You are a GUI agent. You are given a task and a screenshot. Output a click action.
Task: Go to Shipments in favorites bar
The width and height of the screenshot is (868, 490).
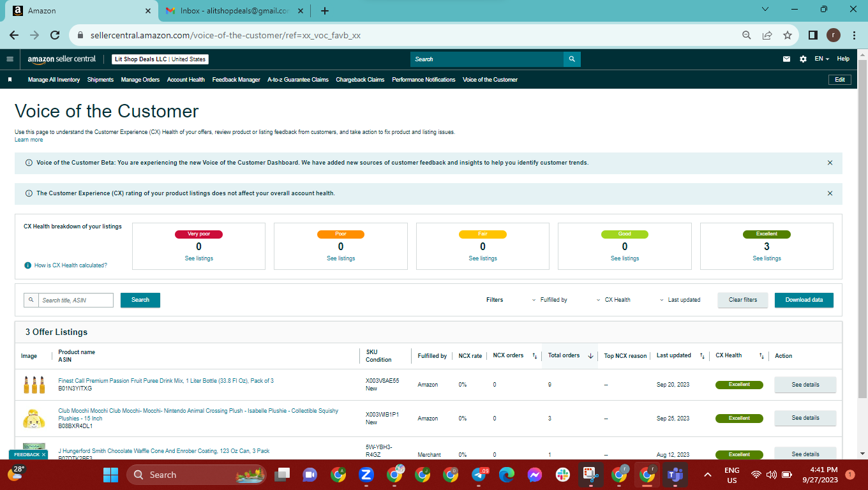tap(100, 80)
